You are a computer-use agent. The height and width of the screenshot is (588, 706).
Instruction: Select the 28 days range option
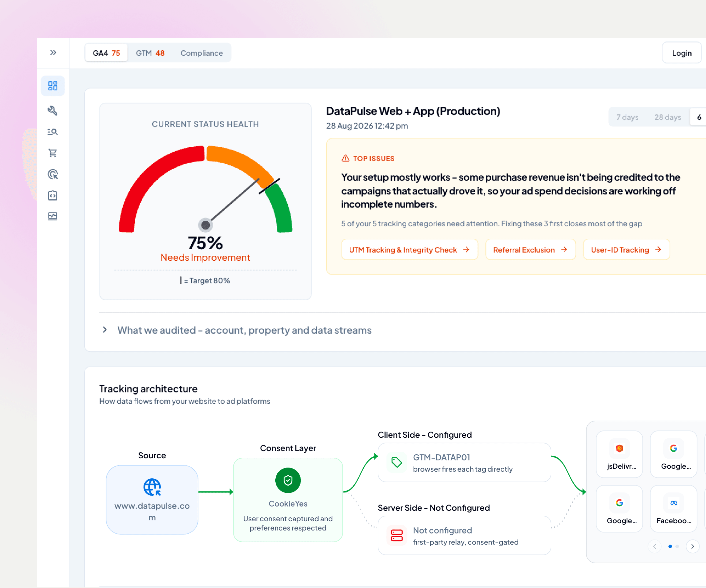tap(668, 117)
